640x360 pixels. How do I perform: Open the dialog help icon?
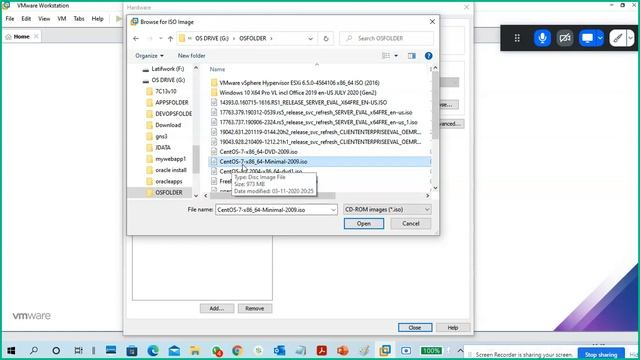pyautogui.click(x=428, y=56)
